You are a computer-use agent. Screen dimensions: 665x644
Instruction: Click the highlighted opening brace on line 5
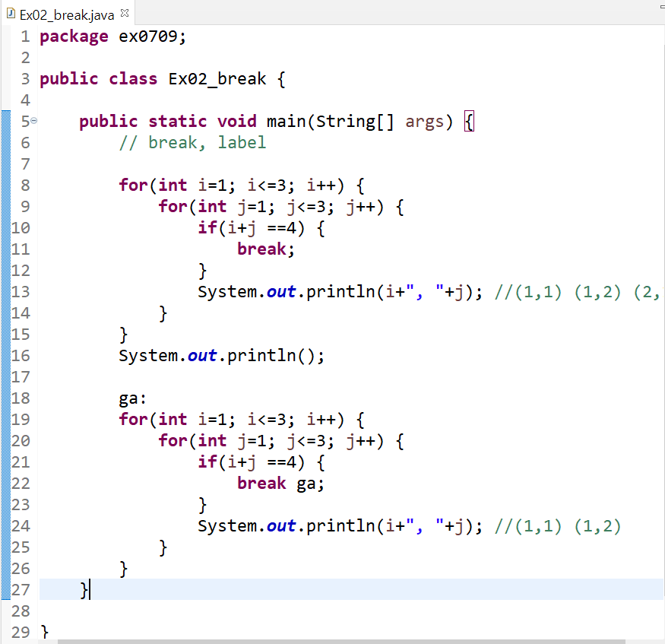469,122
